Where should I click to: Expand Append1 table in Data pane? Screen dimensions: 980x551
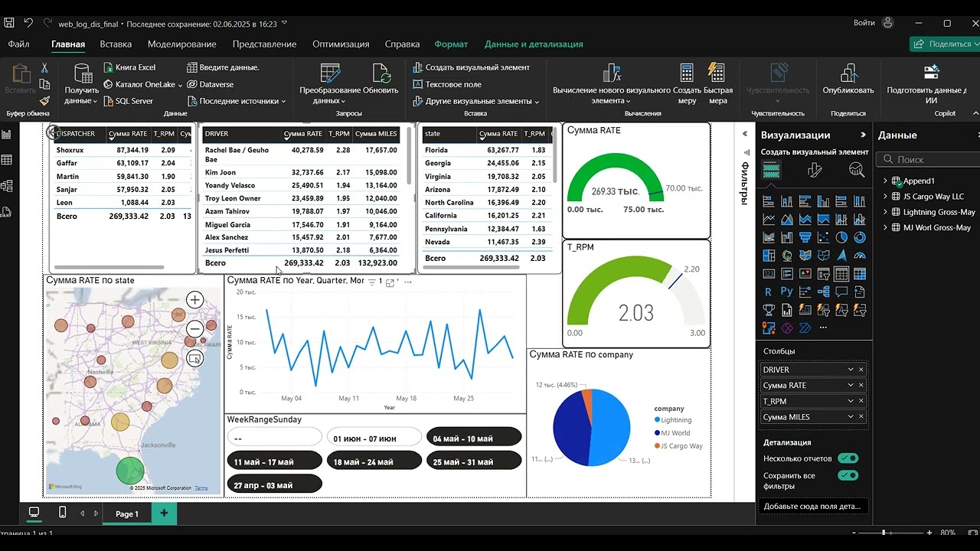pos(886,181)
